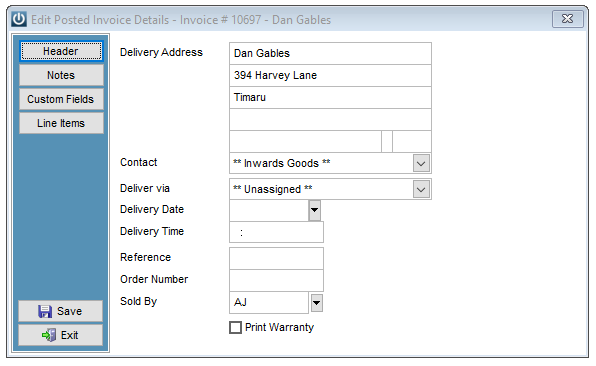Image resolution: width=596 pixels, height=366 pixels.
Task: Click the empty fourth address line field
Action: point(330,119)
